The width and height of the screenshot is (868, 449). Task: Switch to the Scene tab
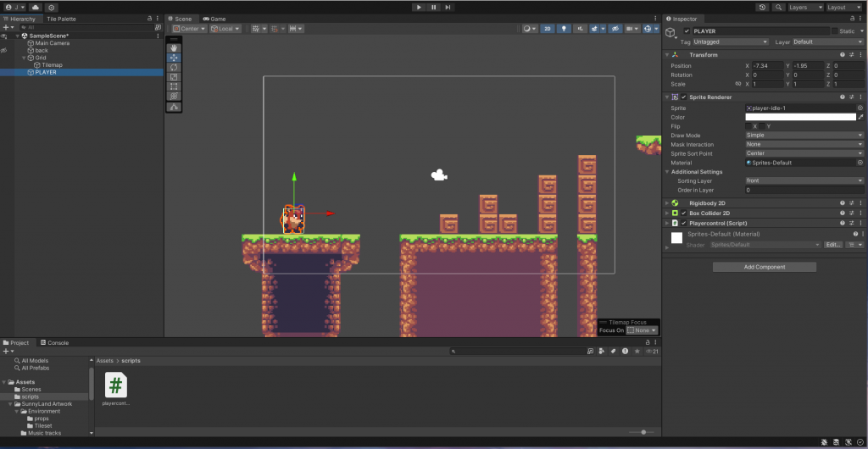(x=180, y=19)
